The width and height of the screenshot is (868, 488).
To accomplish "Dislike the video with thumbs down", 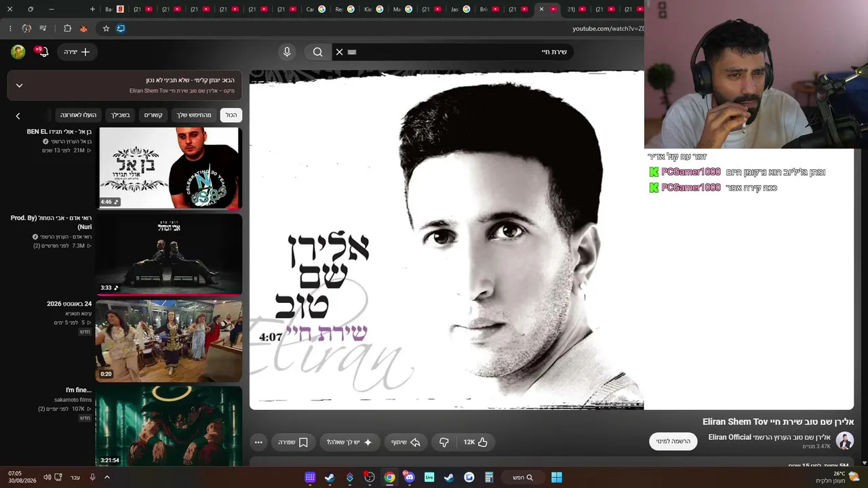I will [x=444, y=442].
